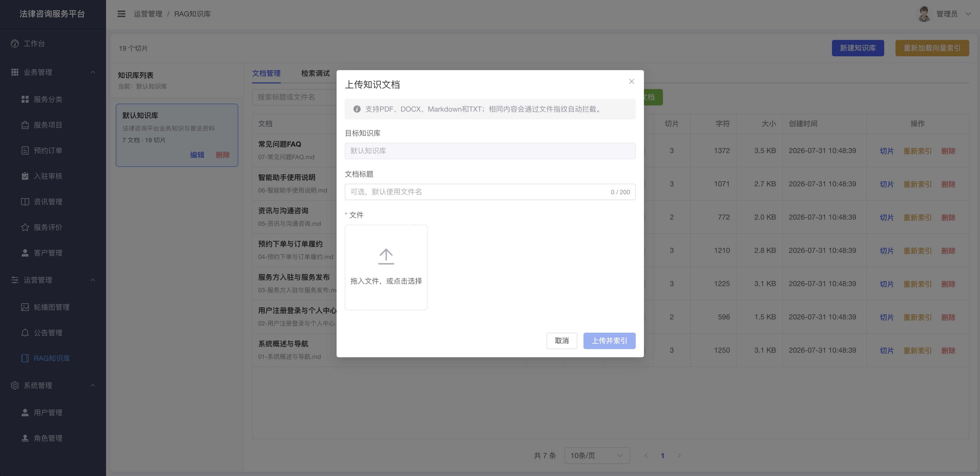Screen dimensions: 980x476
Task: Click 删除 on the 默认知识库 card
Action: [223, 155]
